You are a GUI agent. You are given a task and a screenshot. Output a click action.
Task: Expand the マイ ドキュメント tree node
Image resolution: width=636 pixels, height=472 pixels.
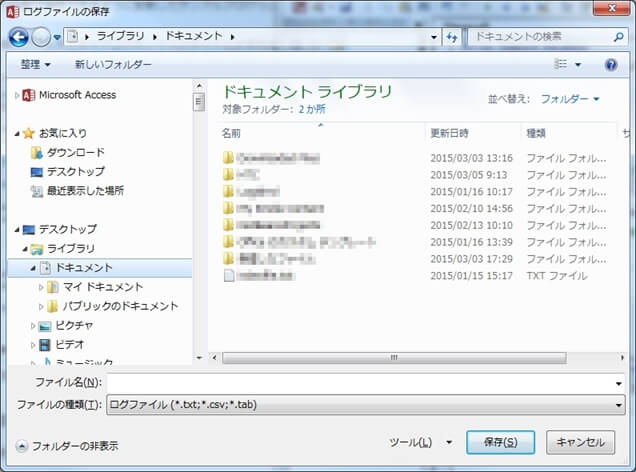(41, 287)
